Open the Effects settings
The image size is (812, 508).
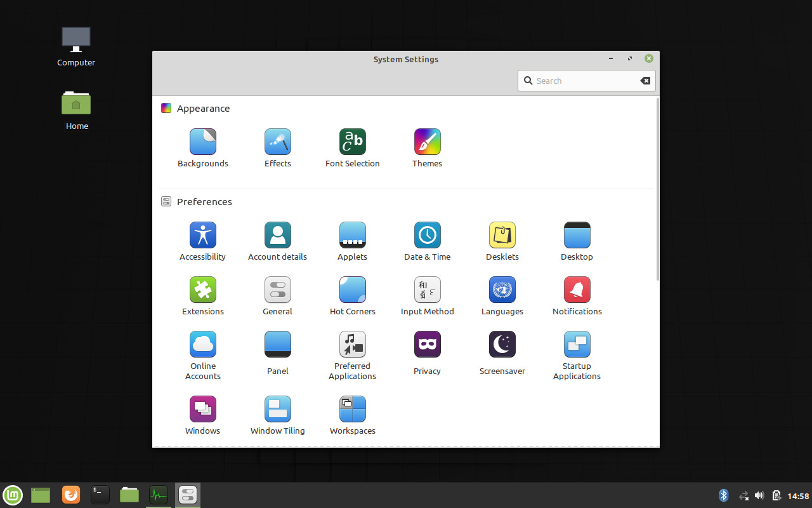[x=278, y=148]
